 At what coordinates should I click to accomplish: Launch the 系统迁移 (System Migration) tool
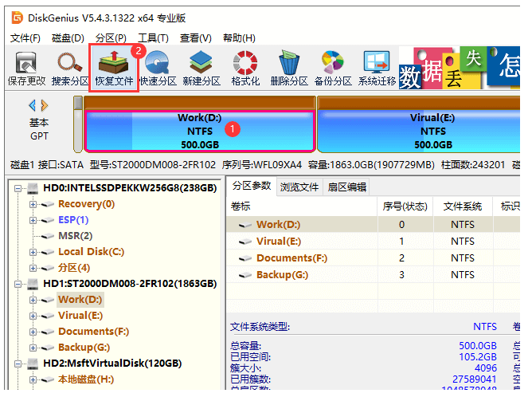tap(377, 66)
